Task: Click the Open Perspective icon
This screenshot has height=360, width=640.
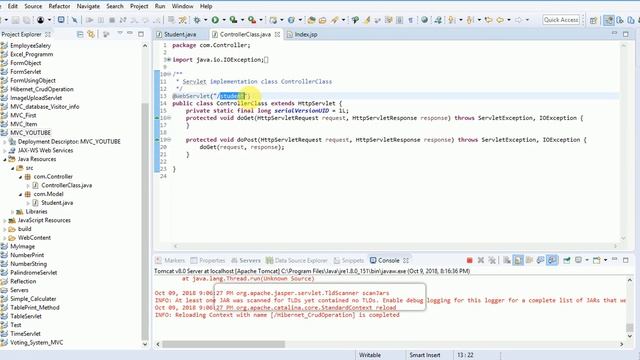Action: (x=593, y=20)
